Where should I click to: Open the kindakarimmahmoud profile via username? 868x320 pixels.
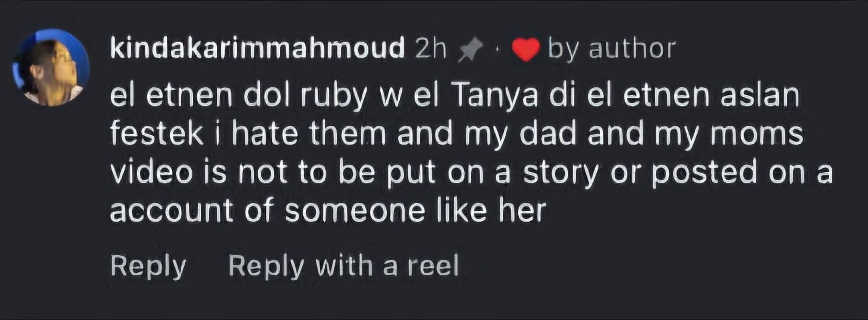point(257,48)
